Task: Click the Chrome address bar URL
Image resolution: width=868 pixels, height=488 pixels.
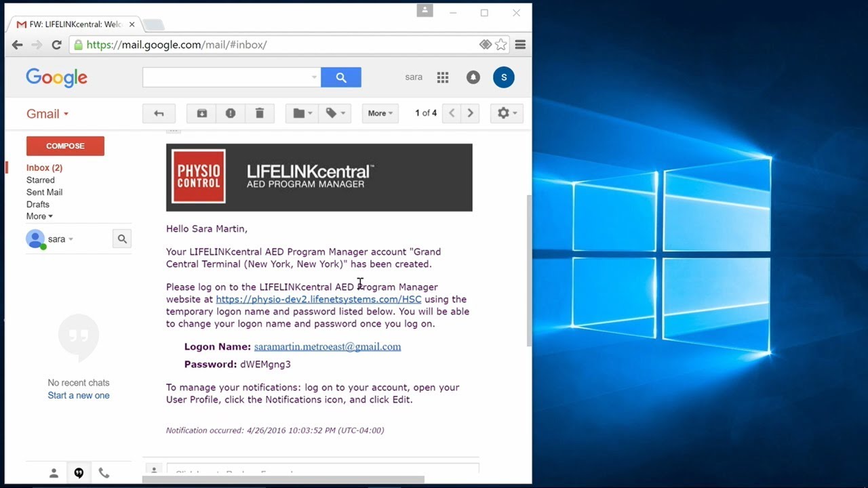Action: pos(177,45)
